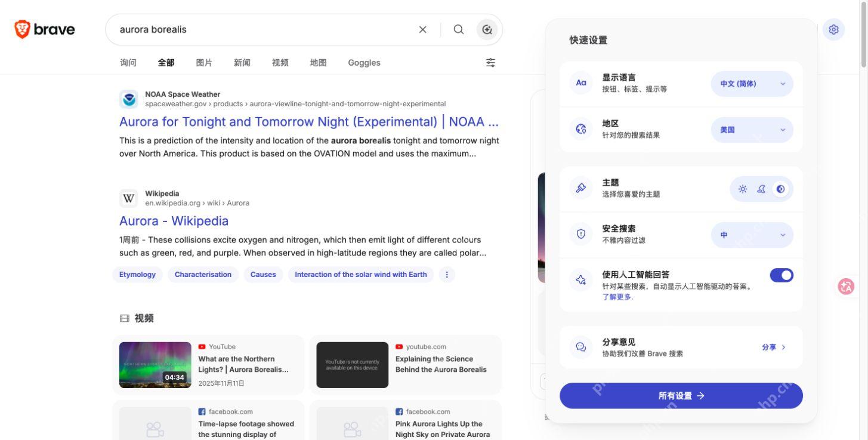Click the AI answers sparkle icon
This screenshot has height=440, width=868.
pos(581,280)
